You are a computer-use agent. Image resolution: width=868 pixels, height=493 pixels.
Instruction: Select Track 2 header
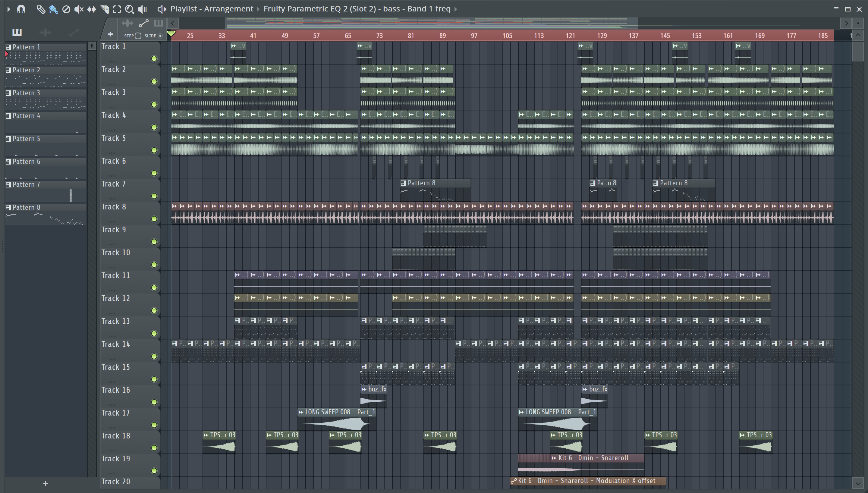(130, 76)
